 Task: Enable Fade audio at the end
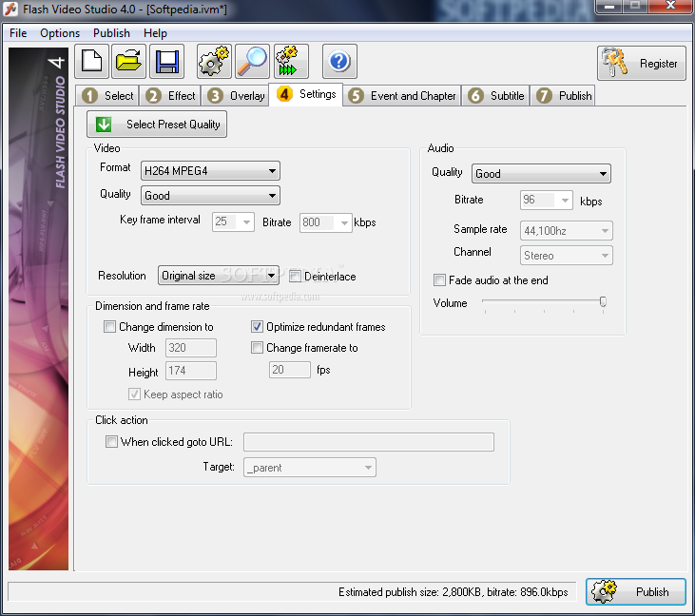pyautogui.click(x=439, y=280)
